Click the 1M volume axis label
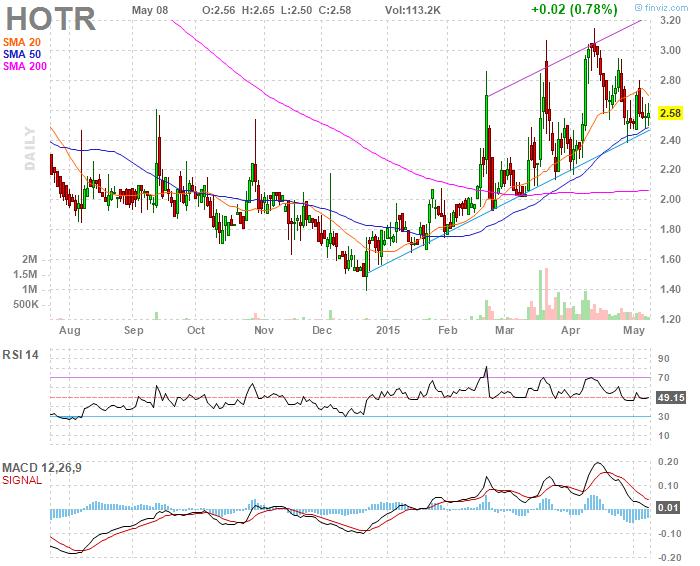700x566 pixels. pyautogui.click(x=30, y=290)
